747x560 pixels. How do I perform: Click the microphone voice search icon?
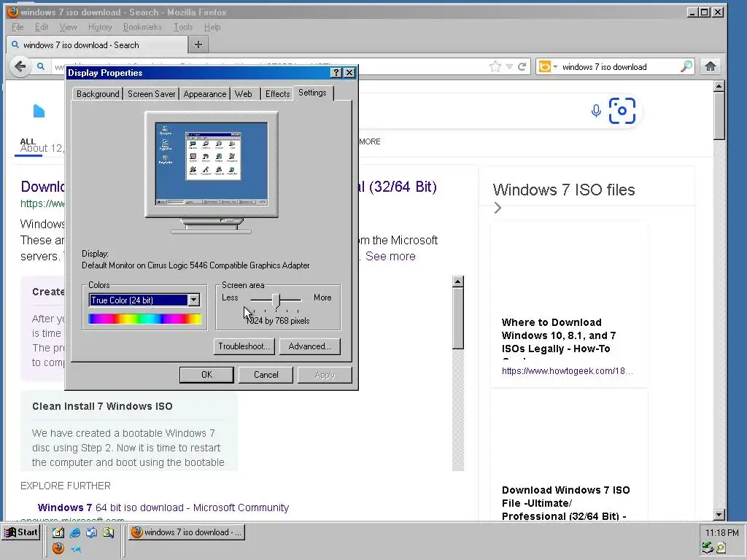click(x=595, y=111)
